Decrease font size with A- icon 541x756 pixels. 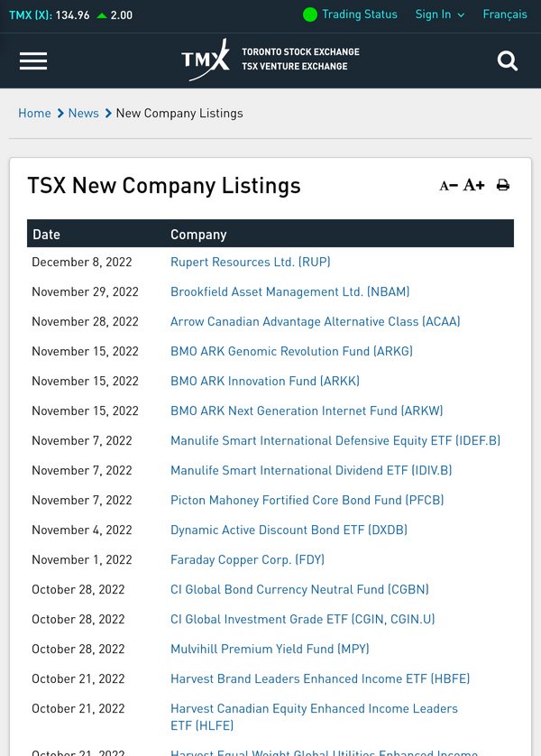pos(448,186)
